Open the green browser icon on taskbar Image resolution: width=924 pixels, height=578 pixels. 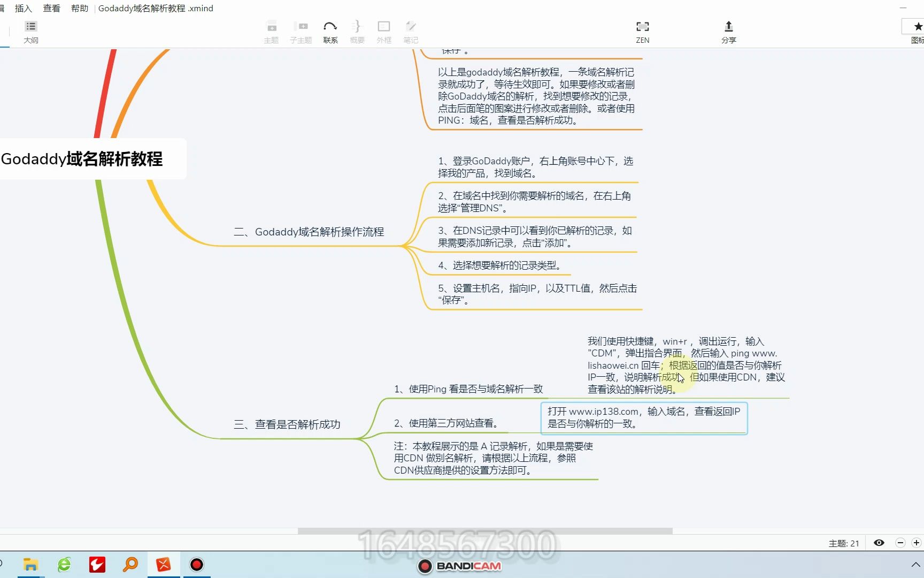point(64,565)
